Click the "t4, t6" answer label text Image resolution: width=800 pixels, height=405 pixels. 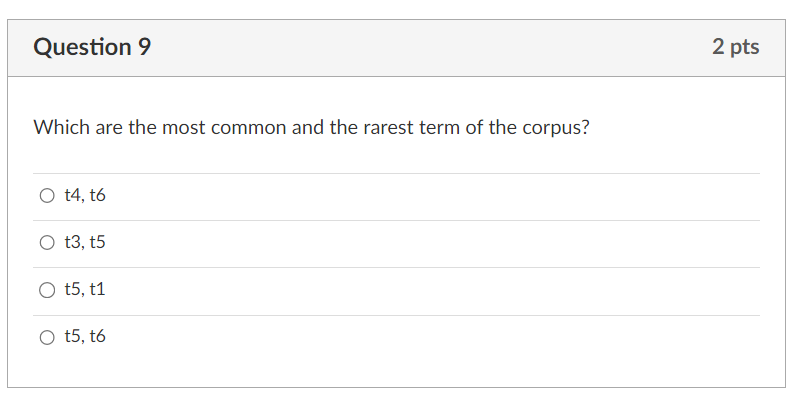(84, 196)
